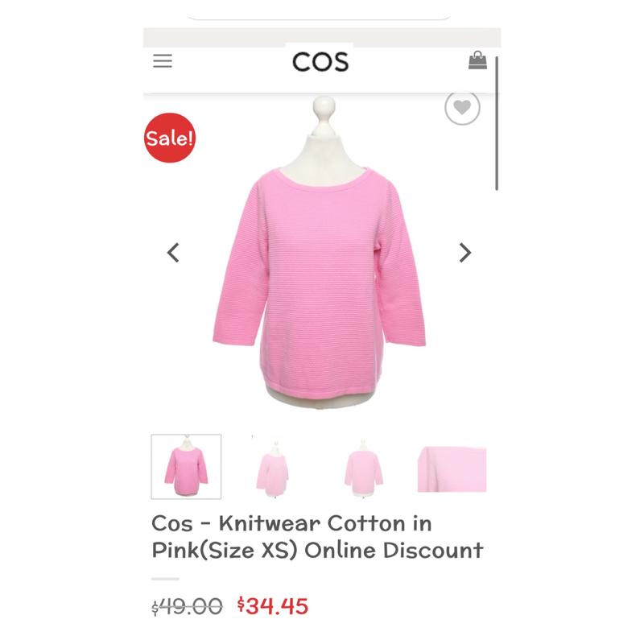Click the short gray divider under title
644x644 pixels.
click(x=165, y=579)
